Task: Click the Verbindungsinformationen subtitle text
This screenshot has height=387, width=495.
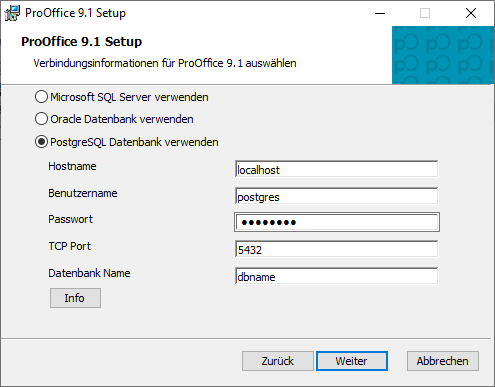Action: [x=165, y=63]
